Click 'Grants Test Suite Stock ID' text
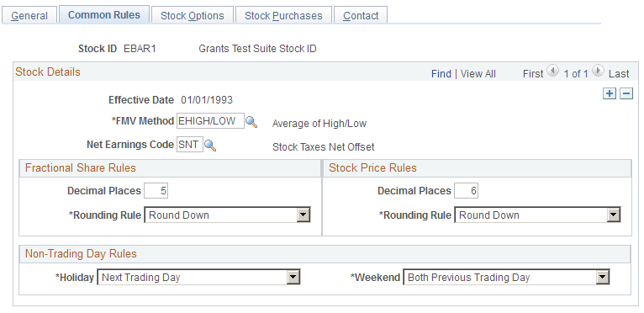The width and height of the screenshot is (644, 313). (257, 49)
